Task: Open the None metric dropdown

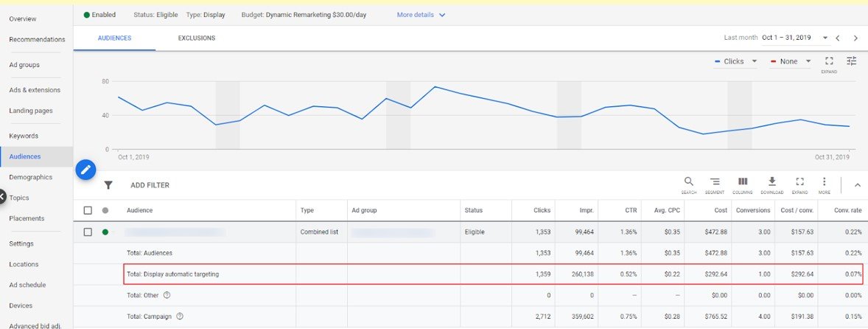Action: tap(791, 61)
